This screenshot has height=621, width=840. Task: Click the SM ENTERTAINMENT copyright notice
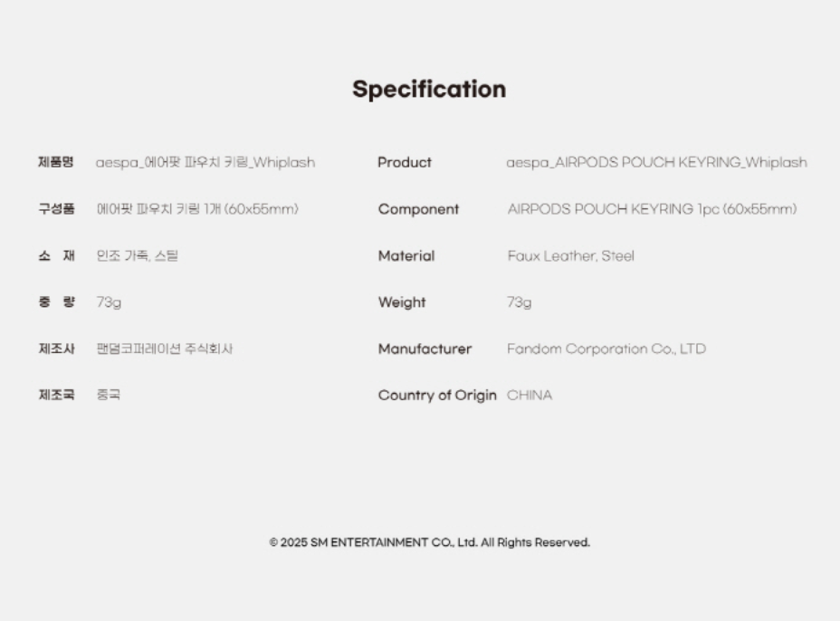[429, 543]
